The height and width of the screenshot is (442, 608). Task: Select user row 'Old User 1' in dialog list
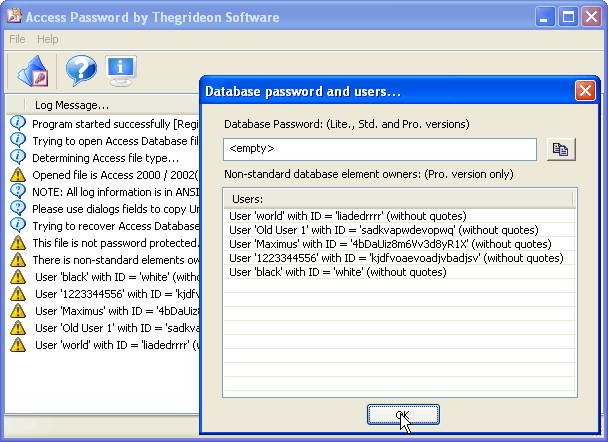point(399,230)
